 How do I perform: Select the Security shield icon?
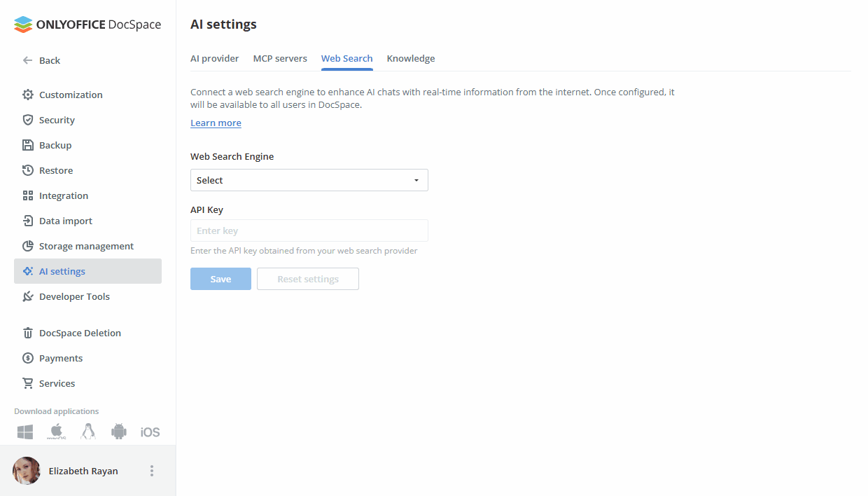pos(27,120)
